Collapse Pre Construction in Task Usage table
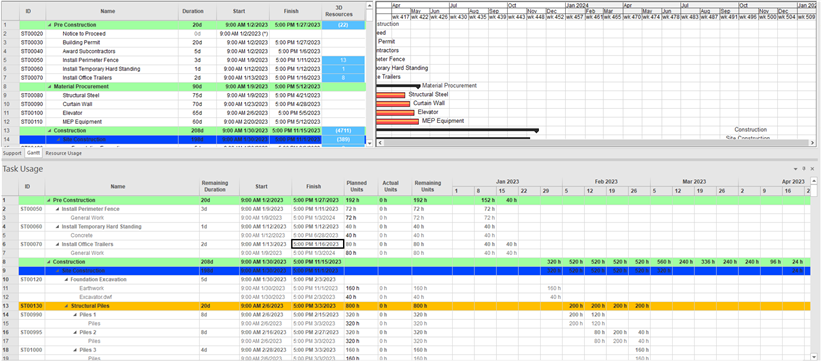Viewport: 822px width, 363px height. [x=49, y=200]
